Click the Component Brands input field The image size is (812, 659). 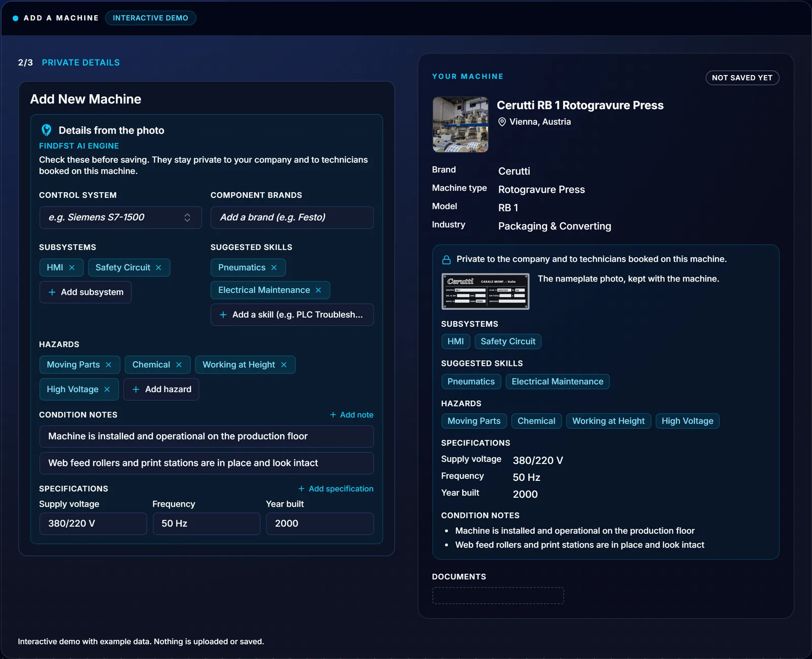click(292, 218)
